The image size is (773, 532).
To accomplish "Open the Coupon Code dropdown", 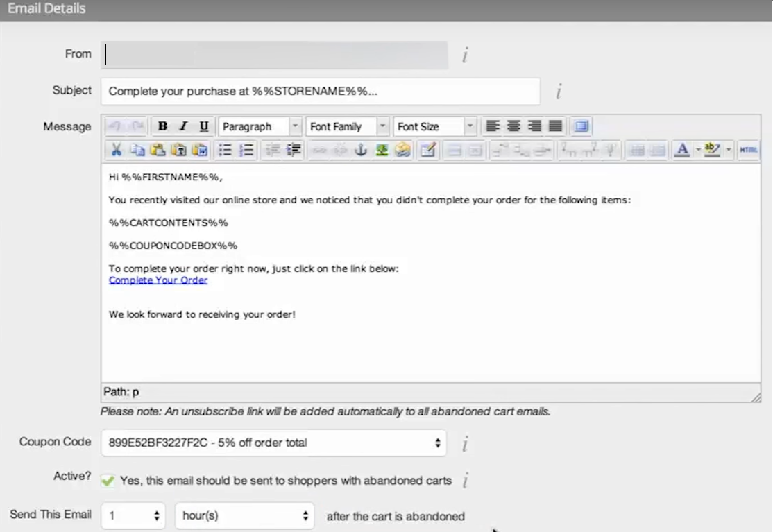I will click(273, 443).
